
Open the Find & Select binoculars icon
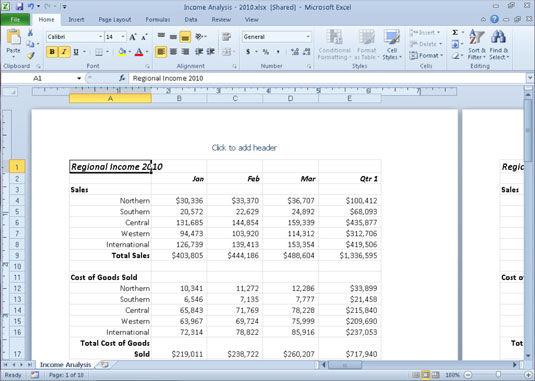click(x=498, y=44)
